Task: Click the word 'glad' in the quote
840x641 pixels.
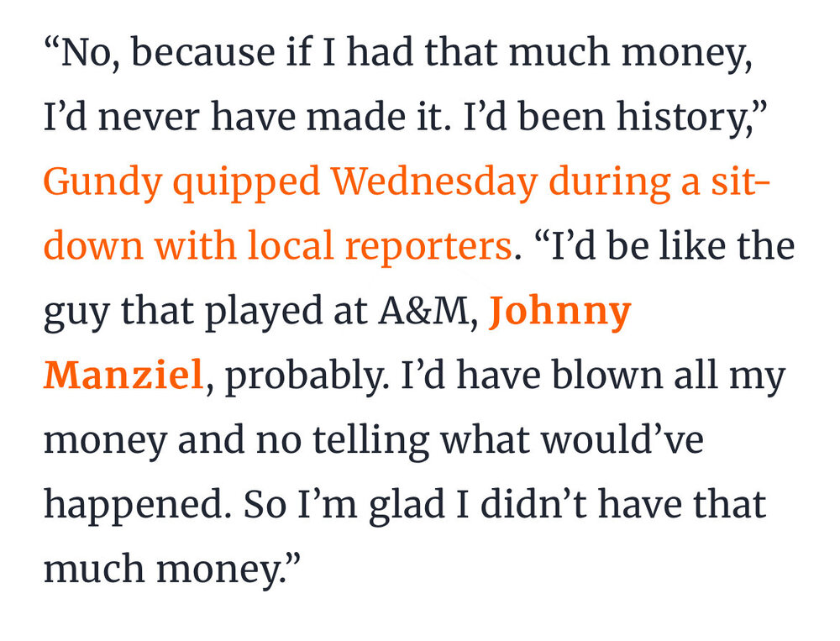Action: [407, 506]
